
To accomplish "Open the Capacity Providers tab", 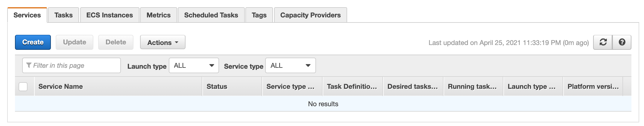I will (310, 15).
